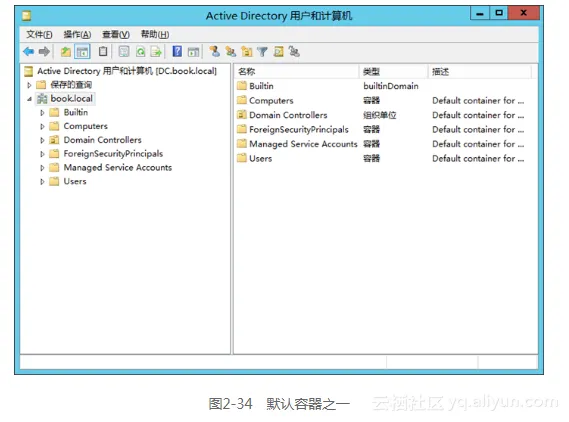Click the filter funnel toolbar icon
Image resolution: width=569 pixels, height=422 pixels.
point(262,52)
